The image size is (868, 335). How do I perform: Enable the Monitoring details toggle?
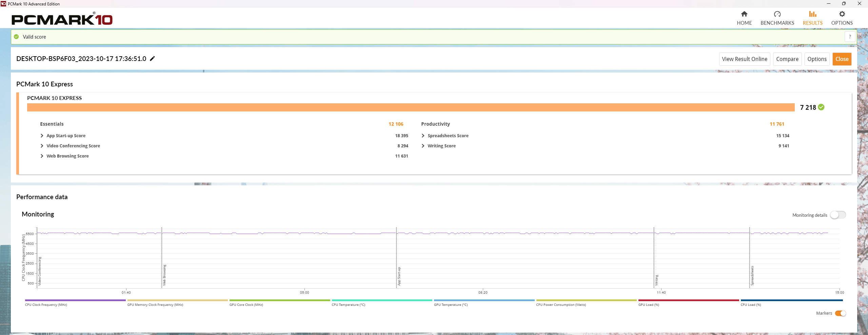click(x=837, y=215)
